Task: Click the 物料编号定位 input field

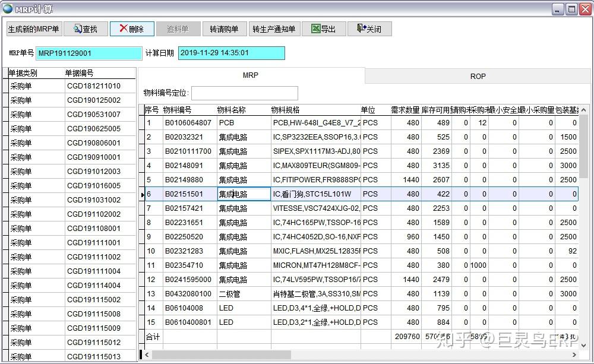Action: (245, 93)
